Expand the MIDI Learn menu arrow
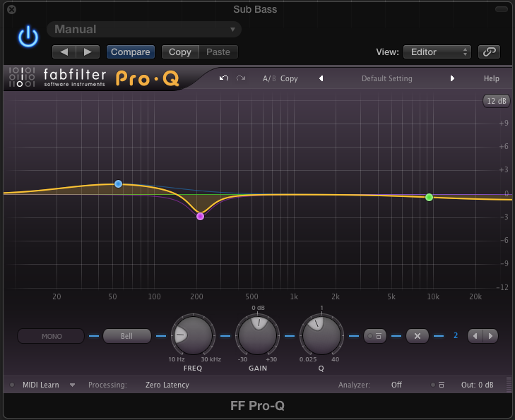Viewport: 515px width, 420px height. tap(72, 385)
